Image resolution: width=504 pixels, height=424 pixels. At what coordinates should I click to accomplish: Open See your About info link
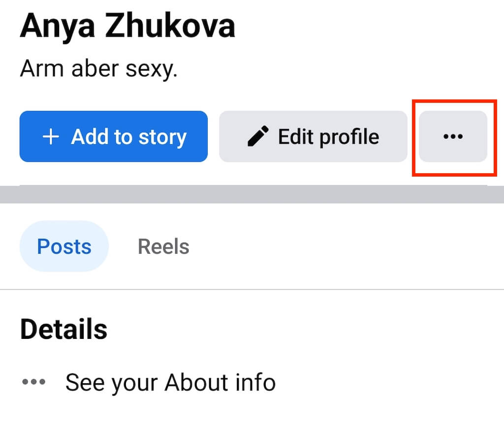point(170,382)
